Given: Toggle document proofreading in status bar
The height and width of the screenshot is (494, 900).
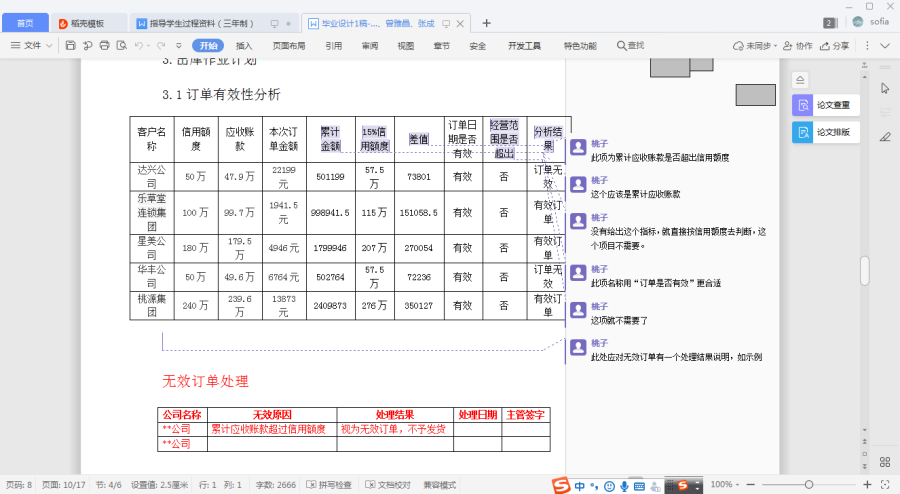Looking at the screenshot, I should tap(388, 485).
